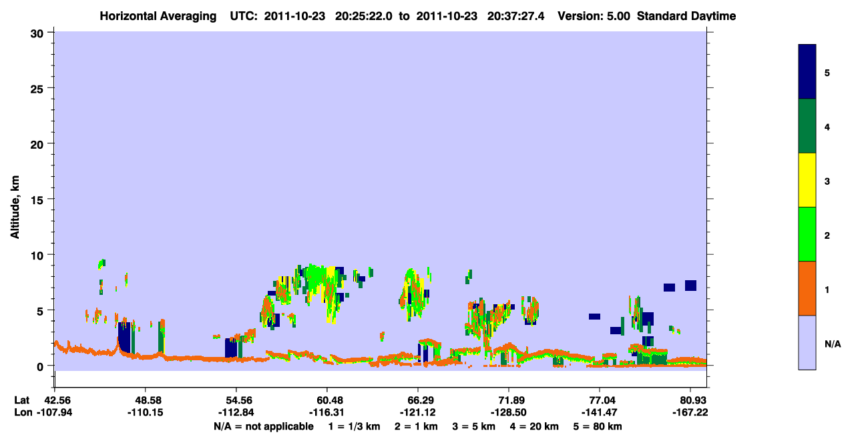The image size is (868, 445).
Task: Click longitude value -112.84
Action: click(236, 412)
